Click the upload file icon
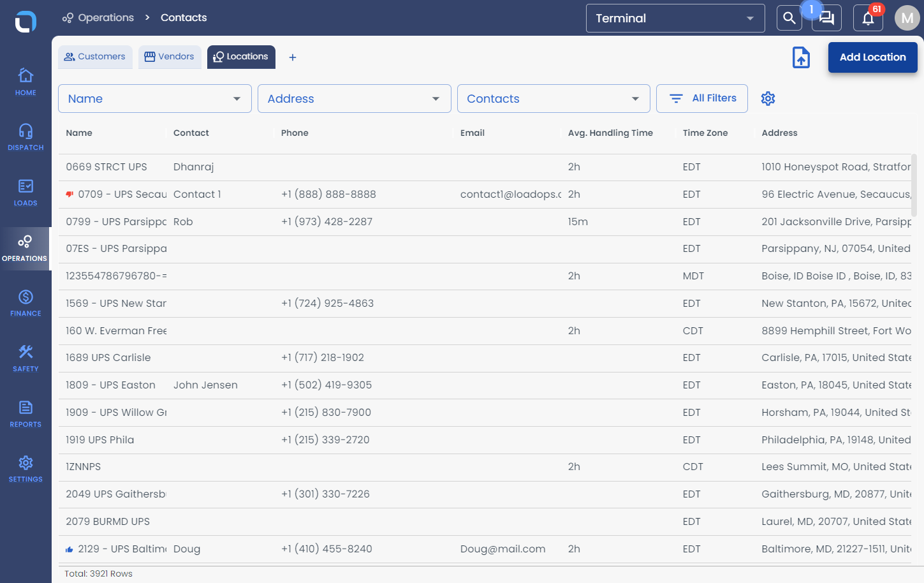The height and width of the screenshot is (583, 924). [x=801, y=57]
